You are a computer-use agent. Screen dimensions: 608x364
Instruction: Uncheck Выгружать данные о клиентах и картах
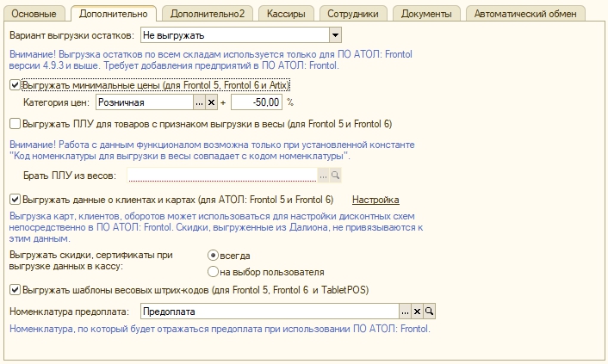15,199
